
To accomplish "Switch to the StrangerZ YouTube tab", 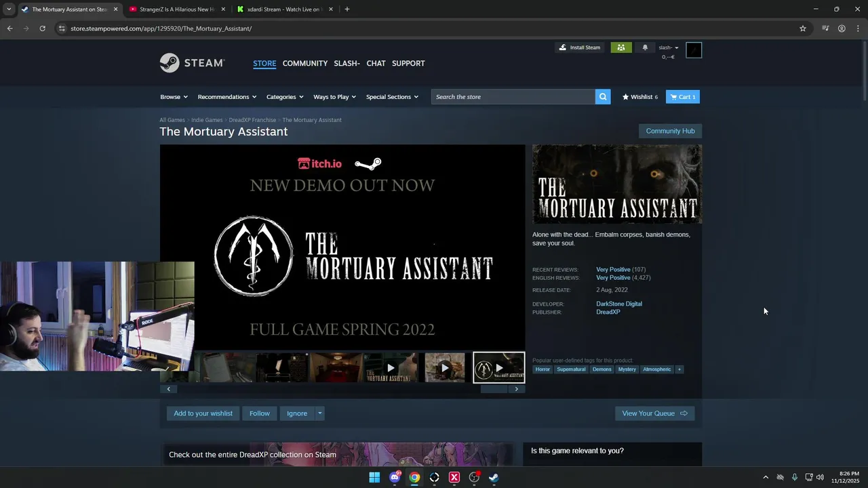I will point(178,9).
